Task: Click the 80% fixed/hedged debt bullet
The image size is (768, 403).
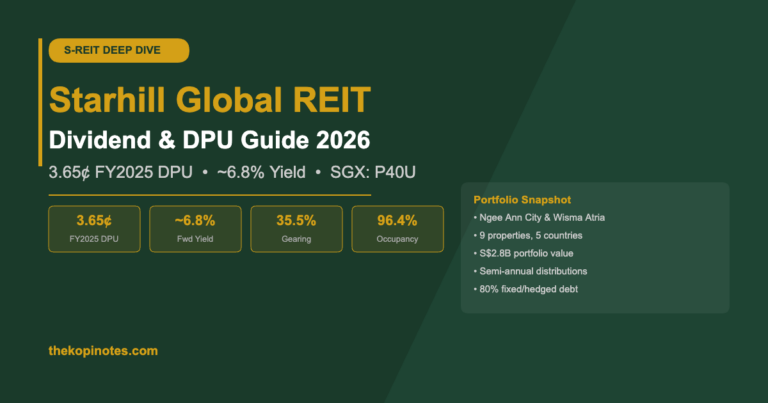Action: (526, 289)
